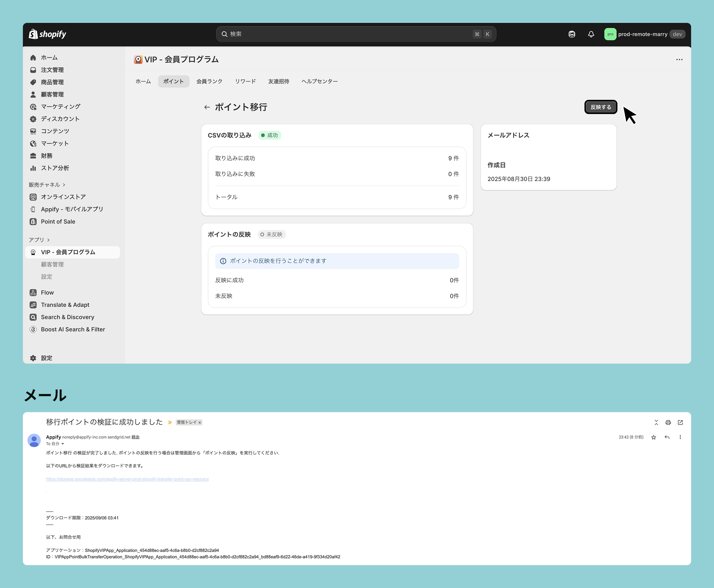
Task: Open the three-dot app menu
Action: point(679,60)
